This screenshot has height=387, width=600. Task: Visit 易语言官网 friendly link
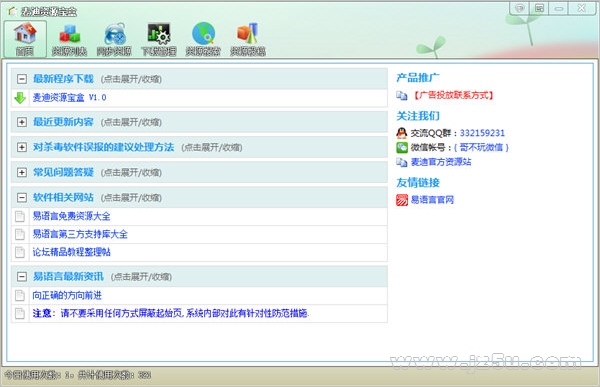click(x=432, y=200)
